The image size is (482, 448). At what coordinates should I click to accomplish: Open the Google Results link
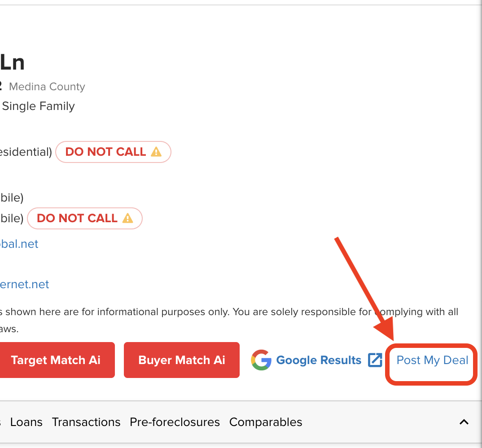(319, 360)
